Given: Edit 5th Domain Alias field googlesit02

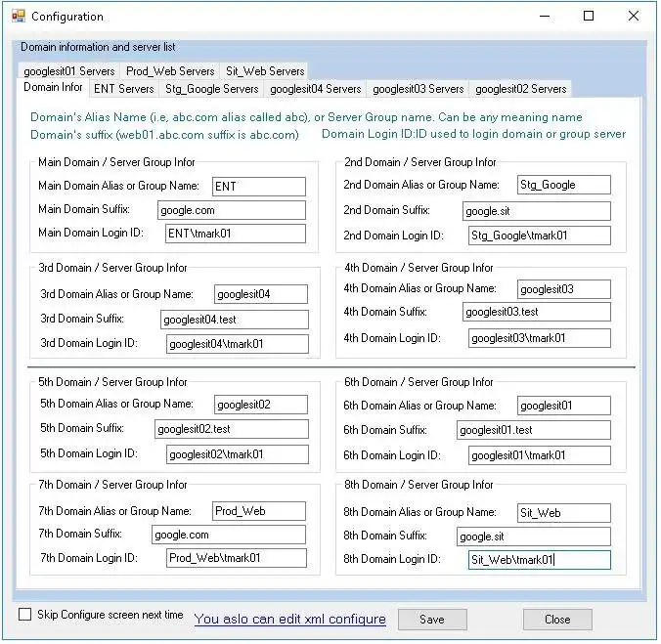Looking at the screenshot, I should (x=261, y=405).
